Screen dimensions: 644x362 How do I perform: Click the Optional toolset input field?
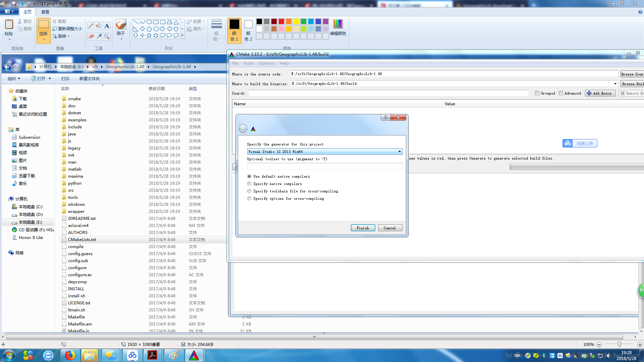click(325, 166)
